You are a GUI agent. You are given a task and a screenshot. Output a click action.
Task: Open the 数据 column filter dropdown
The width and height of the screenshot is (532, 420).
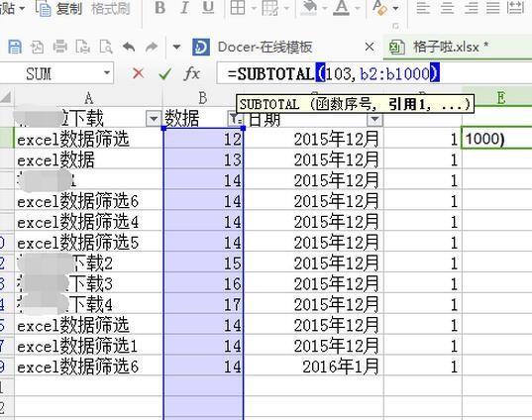click(235, 119)
